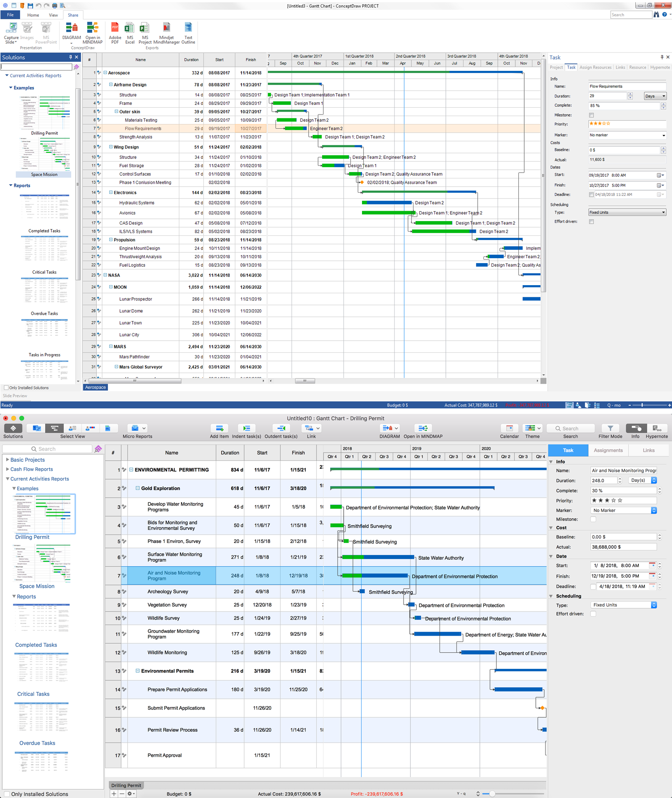The width and height of the screenshot is (672, 798).
Task: Expand the Cash Flow Reports section
Action: click(x=7, y=469)
